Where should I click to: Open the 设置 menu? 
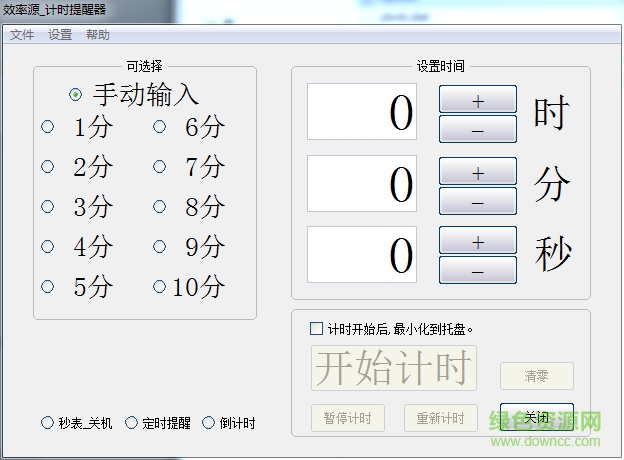[x=60, y=35]
